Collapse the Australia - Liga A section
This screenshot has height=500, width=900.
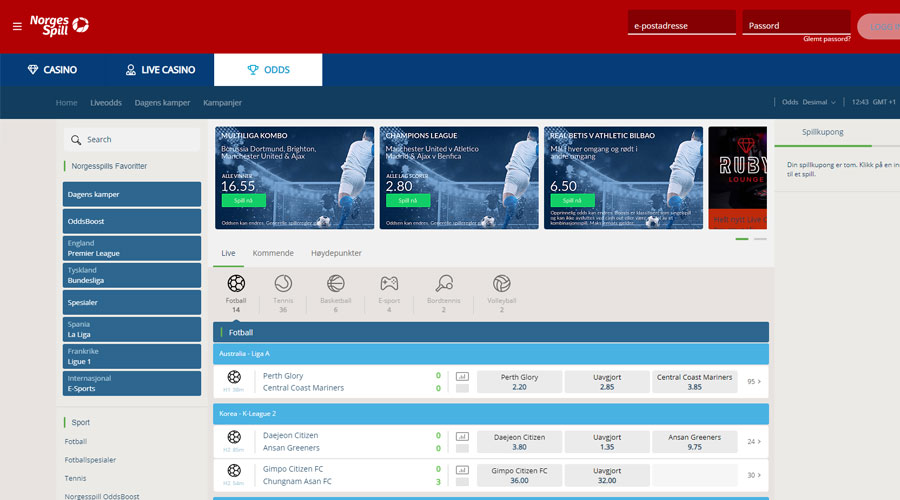[491, 354]
